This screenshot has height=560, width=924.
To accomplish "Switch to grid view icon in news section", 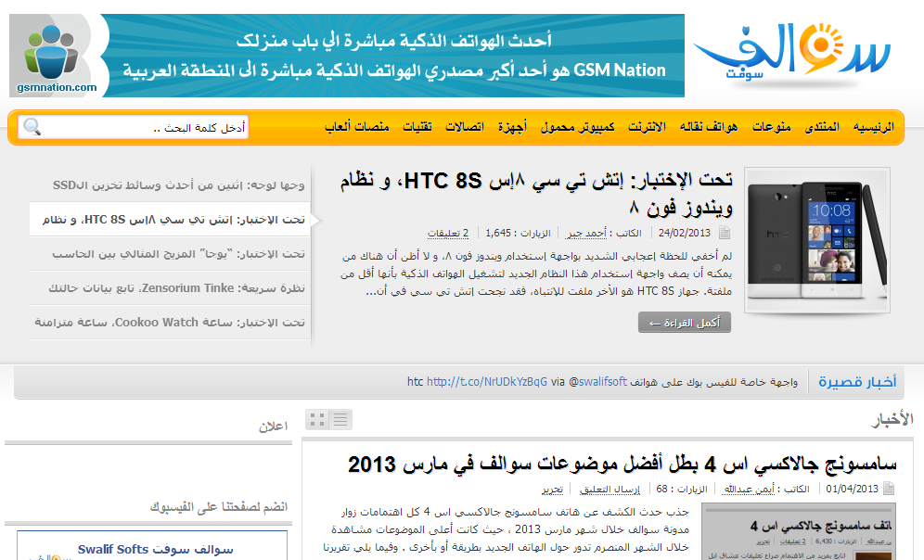I will click(x=317, y=420).
